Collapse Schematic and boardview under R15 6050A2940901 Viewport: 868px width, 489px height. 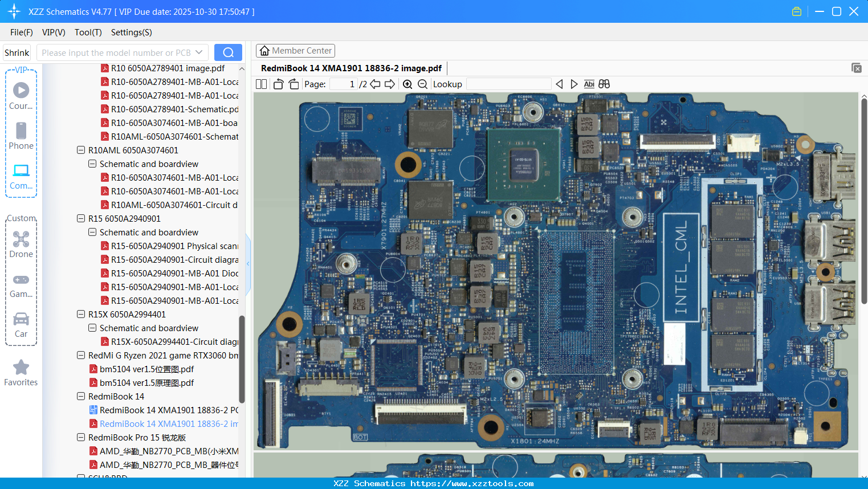tap(92, 233)
